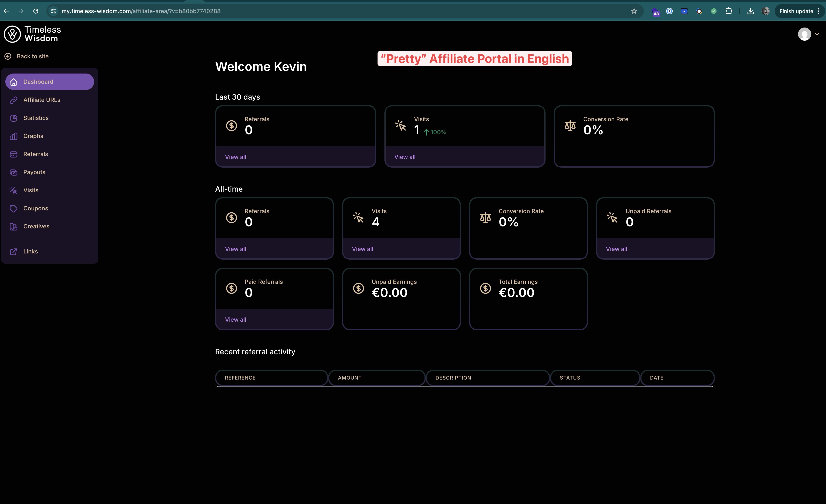Open the browser extensions puzzle icon
The image size is (826, 504).
click(x=729, y=11)
